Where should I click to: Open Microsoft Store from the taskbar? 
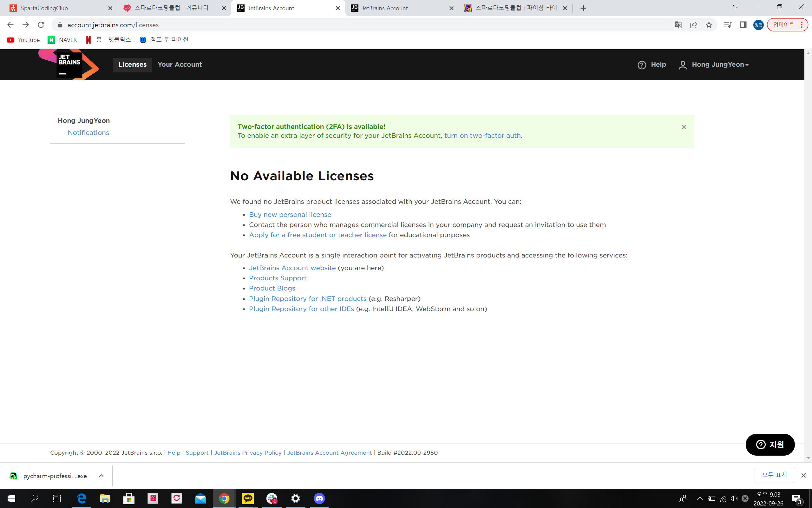point(129,498)
